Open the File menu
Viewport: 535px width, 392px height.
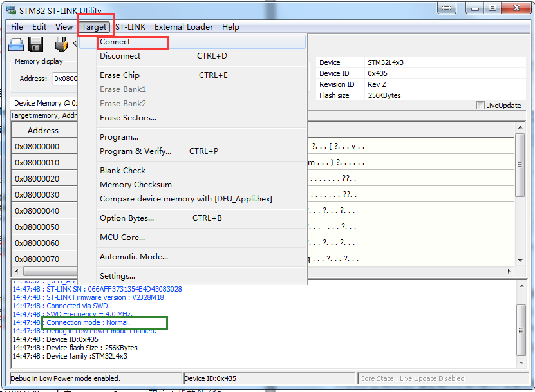point(17,27)
